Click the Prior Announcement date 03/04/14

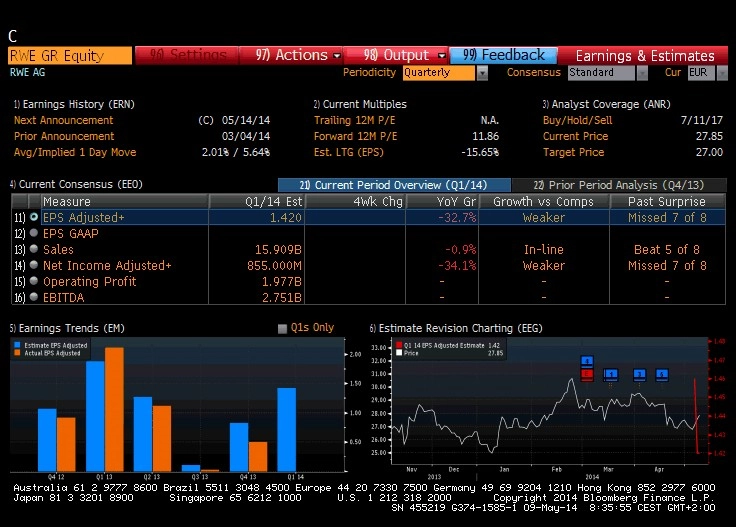point(246,136)
